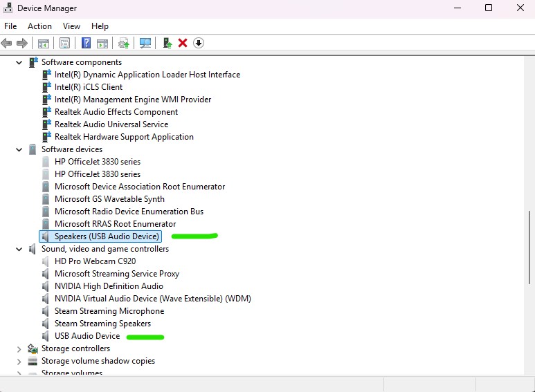Go back using the Back arrow toolbar icon
The image size is (535, 392).
pos(6,44)
